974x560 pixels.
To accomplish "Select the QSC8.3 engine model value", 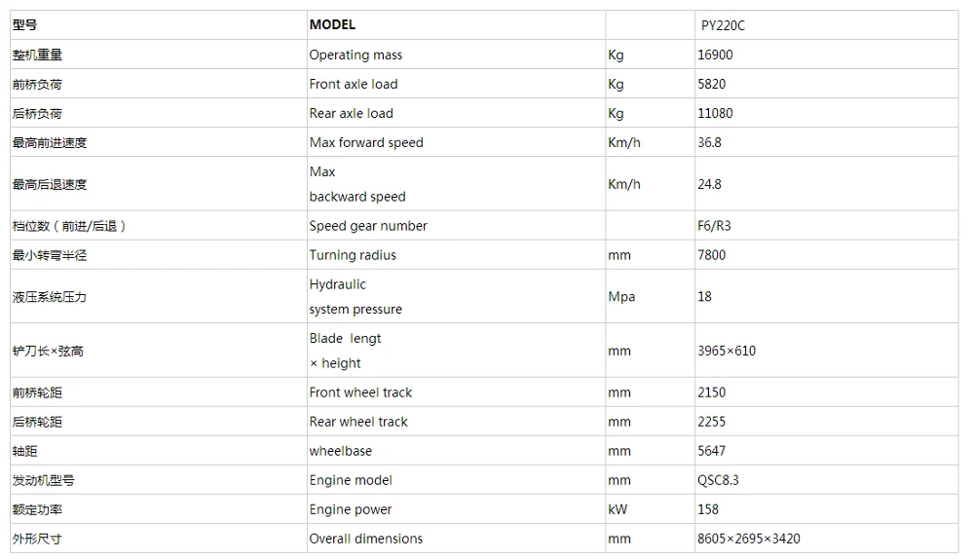I will (x=718, y=480).
